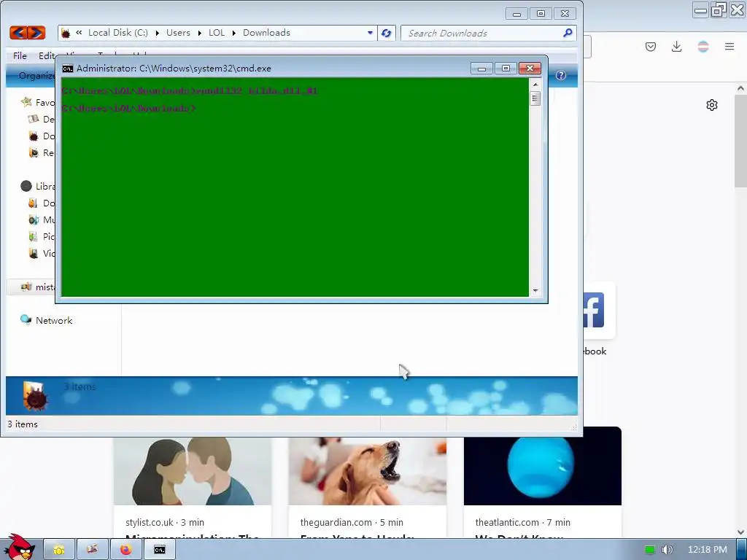Click the cmd scrollbar up arrow
The image size is (747, 560).
coord(535,85)
